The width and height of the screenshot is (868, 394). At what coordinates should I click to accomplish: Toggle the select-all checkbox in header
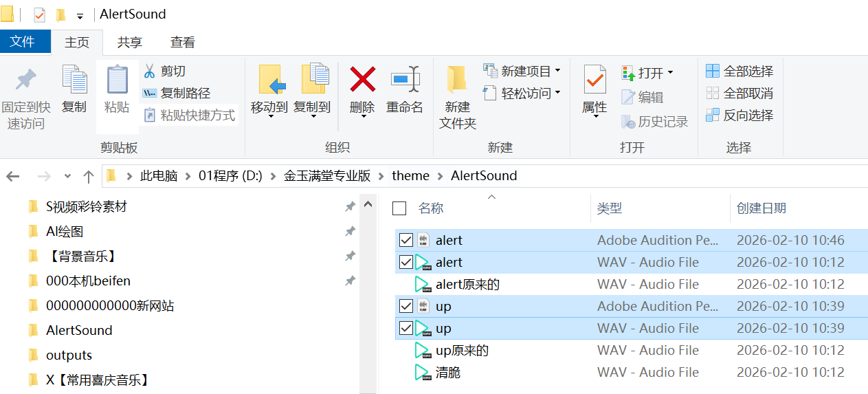pos(399,208)
